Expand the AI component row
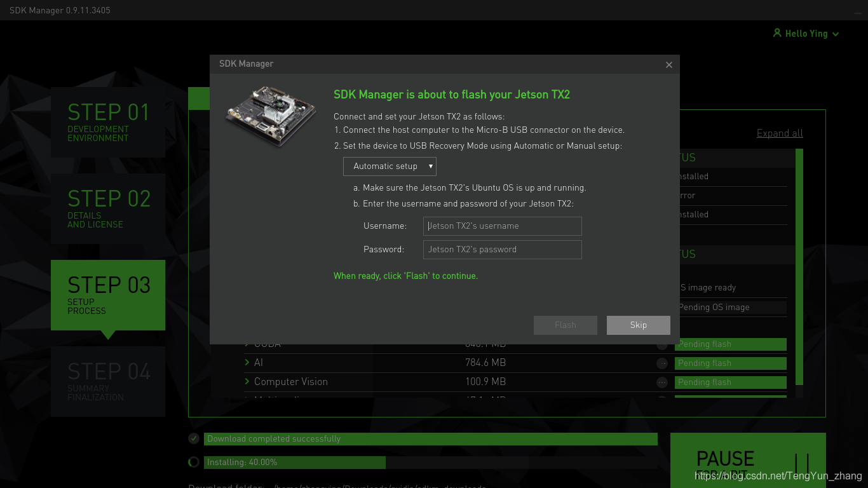 point(247,363)
